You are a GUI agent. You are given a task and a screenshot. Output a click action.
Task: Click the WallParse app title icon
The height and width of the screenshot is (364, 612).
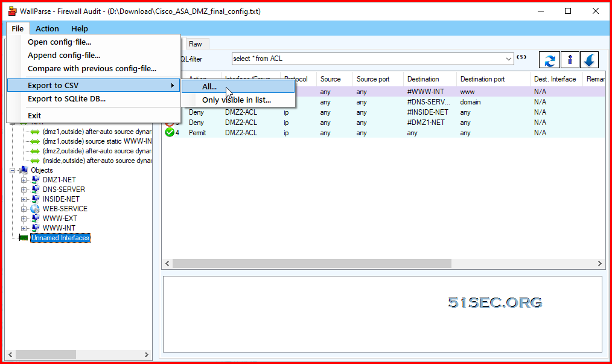click(x=13, y=11)
